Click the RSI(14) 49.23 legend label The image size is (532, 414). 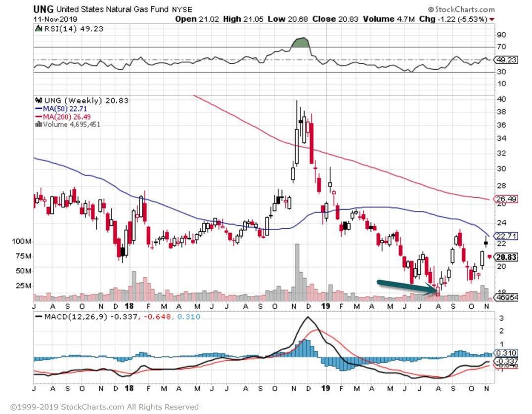74,29
